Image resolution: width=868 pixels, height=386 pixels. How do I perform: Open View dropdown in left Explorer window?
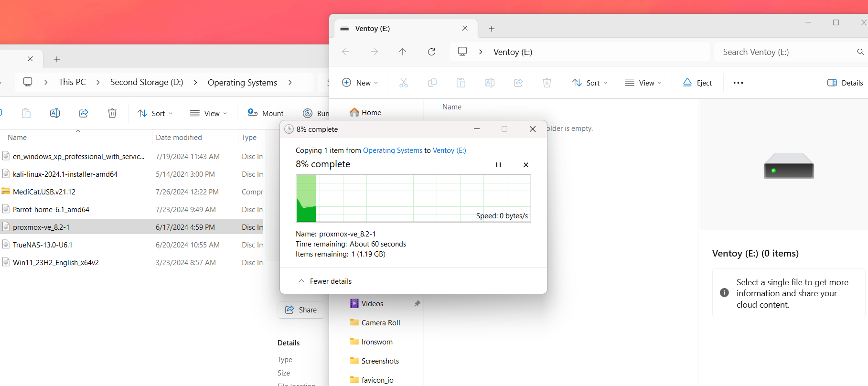[x=208, y=113]
